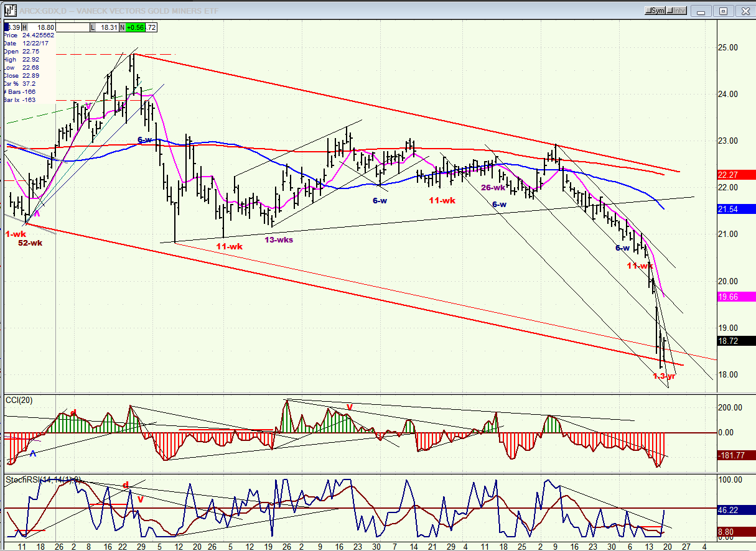Screen dimensions: 756x551
Task: Close the GDX chart window
Action: click(744, 11)
